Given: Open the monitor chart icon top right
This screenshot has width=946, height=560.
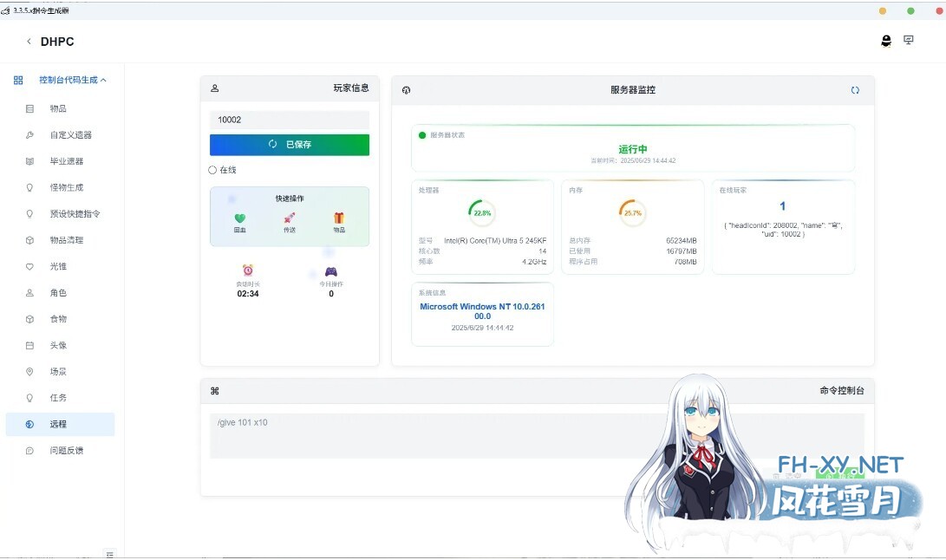Looking at the screenshot, I should tap(909, 41).
